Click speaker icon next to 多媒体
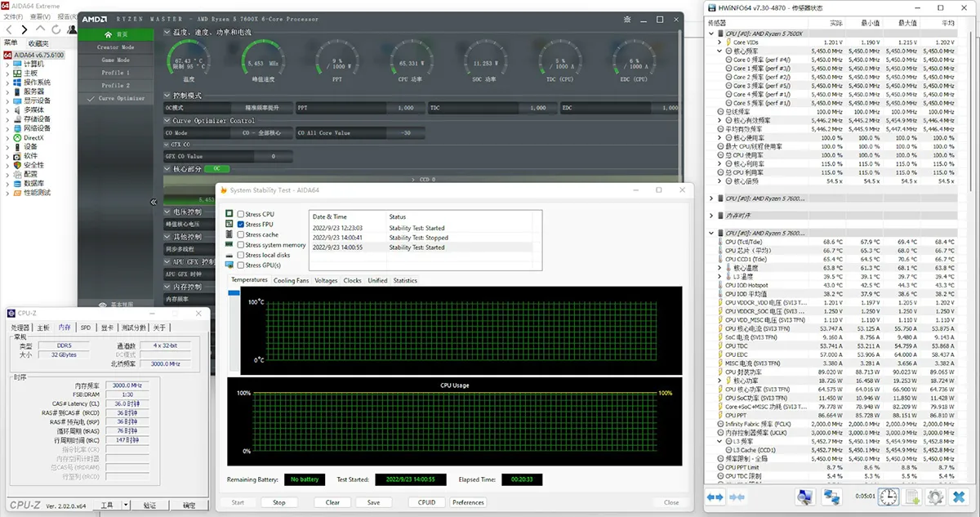 17,109
